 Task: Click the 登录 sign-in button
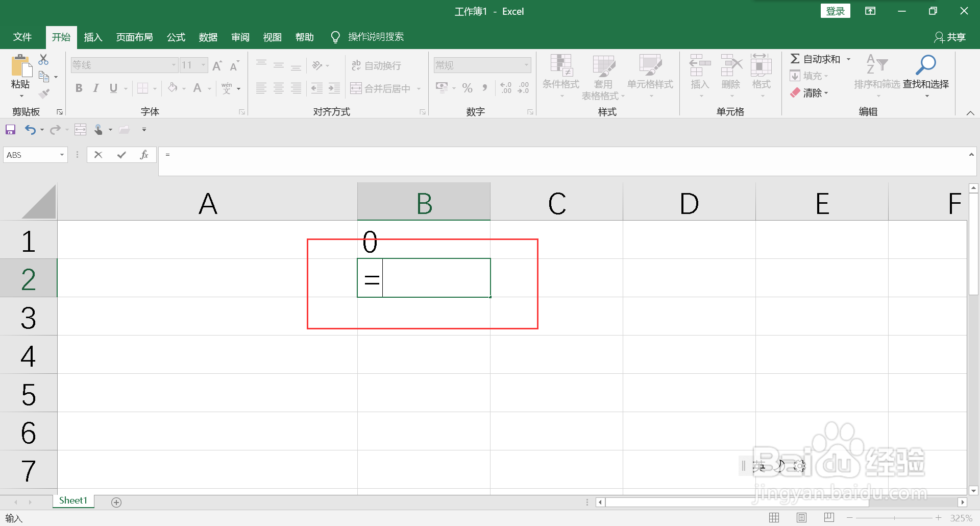coord(836,11)
